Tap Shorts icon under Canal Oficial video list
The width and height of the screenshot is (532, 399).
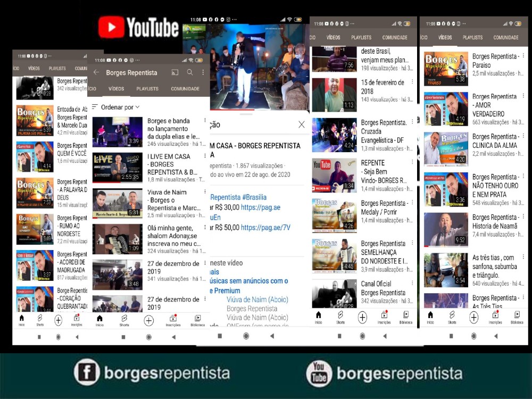click(x=340, y=317)
